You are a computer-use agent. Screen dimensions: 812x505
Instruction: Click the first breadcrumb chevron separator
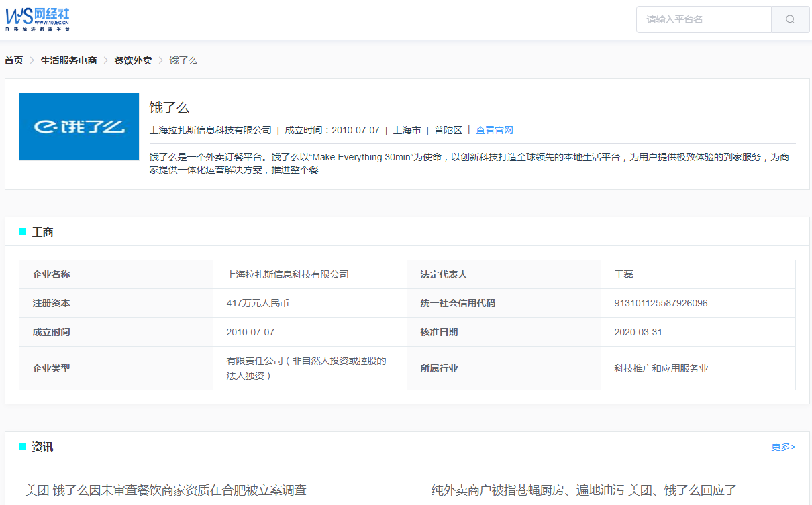tap(32, 60)
